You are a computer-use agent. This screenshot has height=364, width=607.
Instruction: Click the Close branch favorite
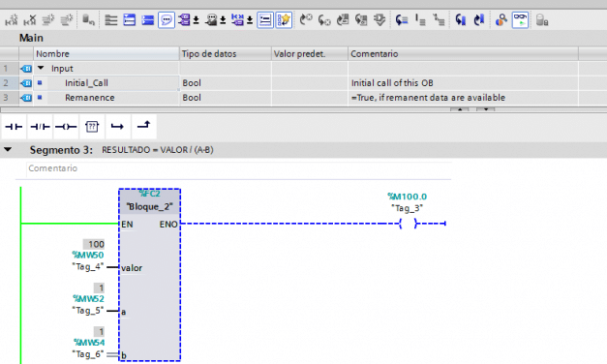144,127
